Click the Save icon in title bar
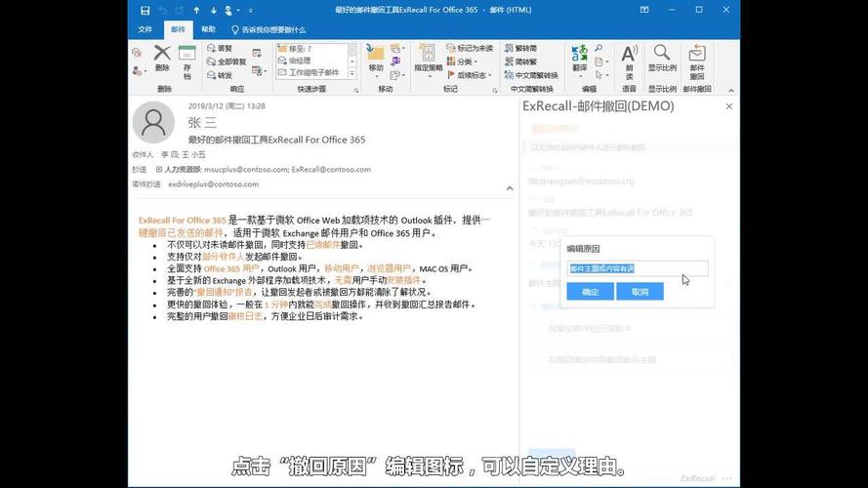The image size is (868, 488). (145, 10)
